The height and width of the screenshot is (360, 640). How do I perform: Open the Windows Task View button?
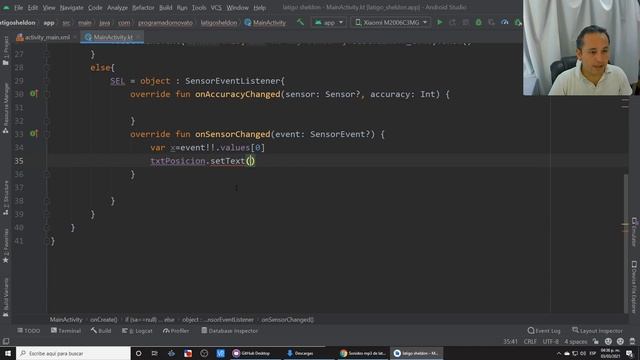pyautogui.click(x=154, y=353)
